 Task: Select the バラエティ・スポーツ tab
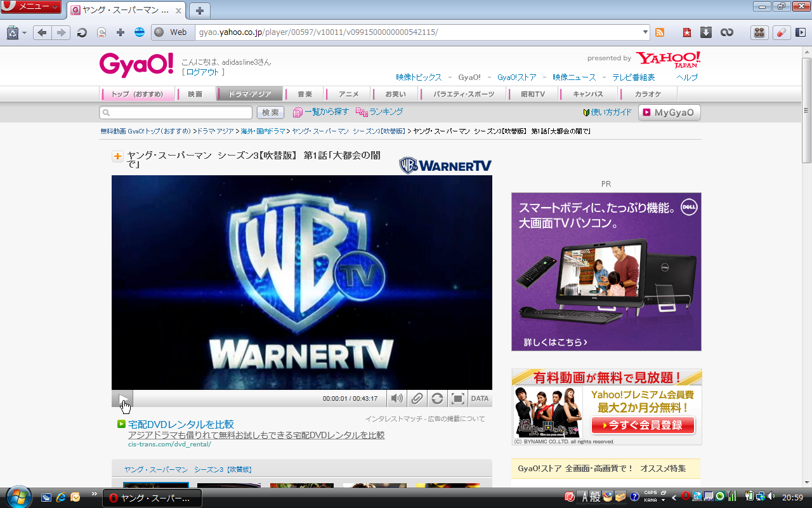(x=464, y=94)
